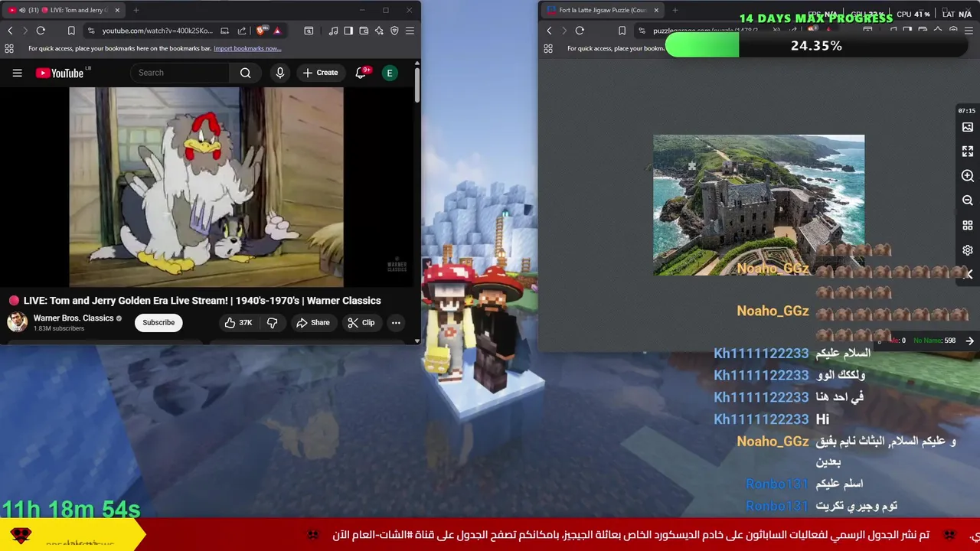Reload the puzzle page
Screen dimensions: 980x551
click(580, 31)
